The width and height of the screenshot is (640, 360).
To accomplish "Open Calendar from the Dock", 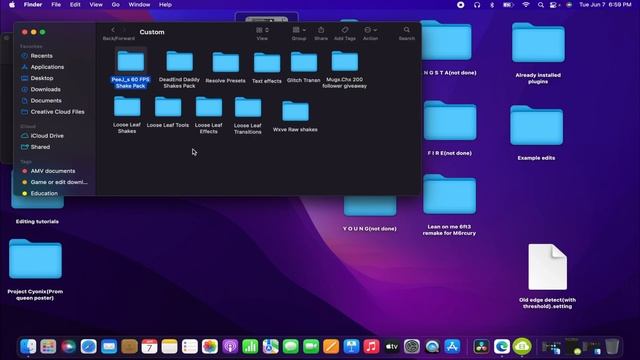I will 149,347.
